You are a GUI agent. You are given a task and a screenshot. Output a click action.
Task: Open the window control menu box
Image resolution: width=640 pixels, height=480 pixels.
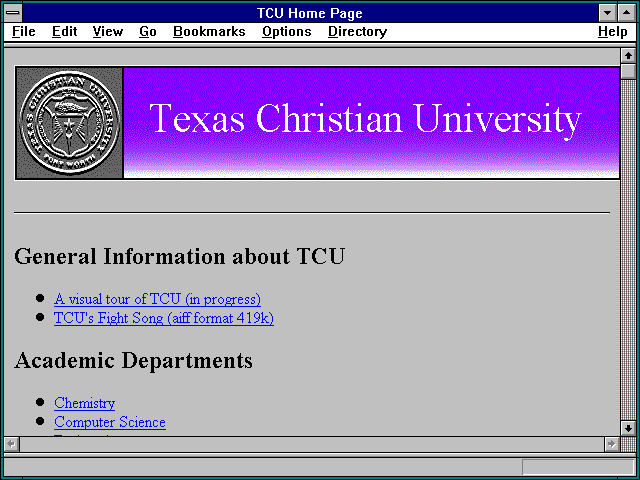(x=13, y=13)
